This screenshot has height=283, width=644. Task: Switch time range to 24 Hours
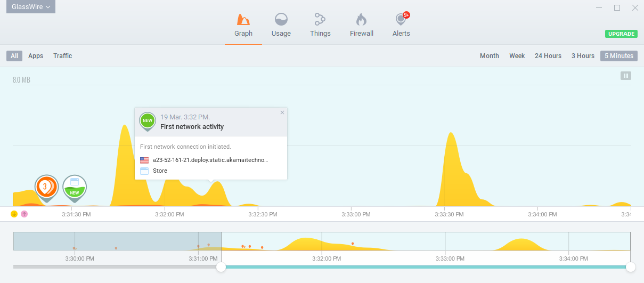pyautogui.click(x=548, y=56)
